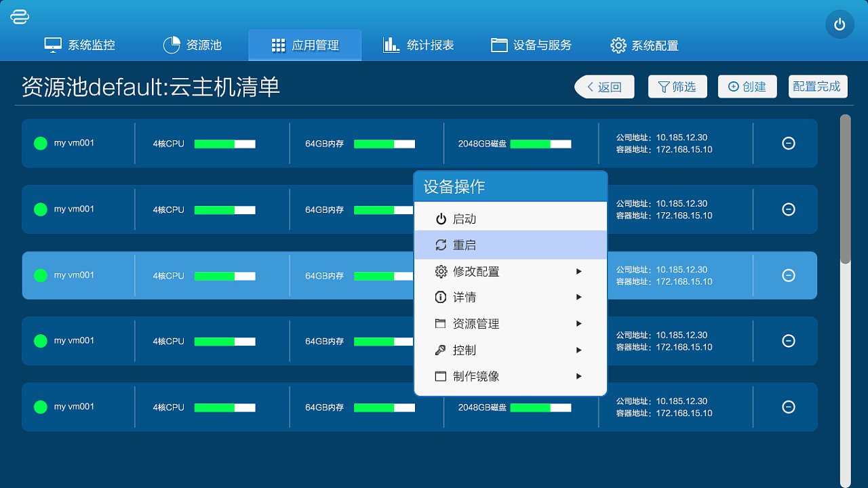Click the minus icon in the bottom VM row
Viewport: 868px width, 488px height.
[x=789, y=407]
